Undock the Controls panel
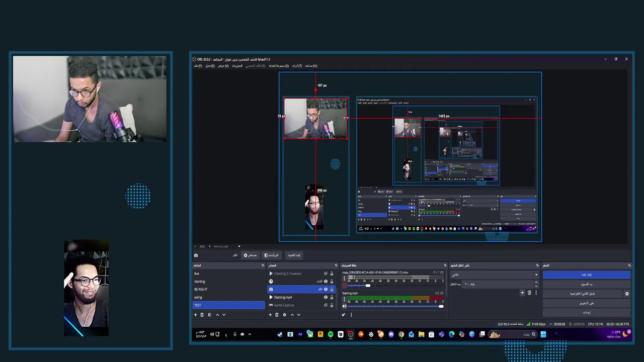The width and height of the screenshot is (644, 362). click(629, 265)
